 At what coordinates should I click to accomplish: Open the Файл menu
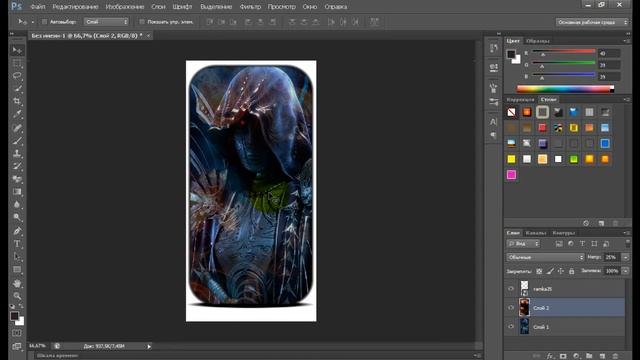click(x=38, y=7)
